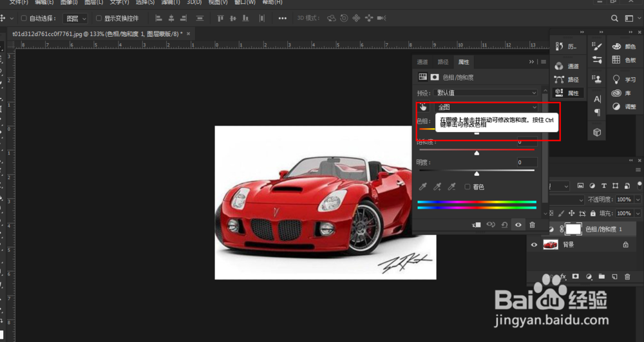Click the adjustment icon next to mask icon

[x=422, y=77]
